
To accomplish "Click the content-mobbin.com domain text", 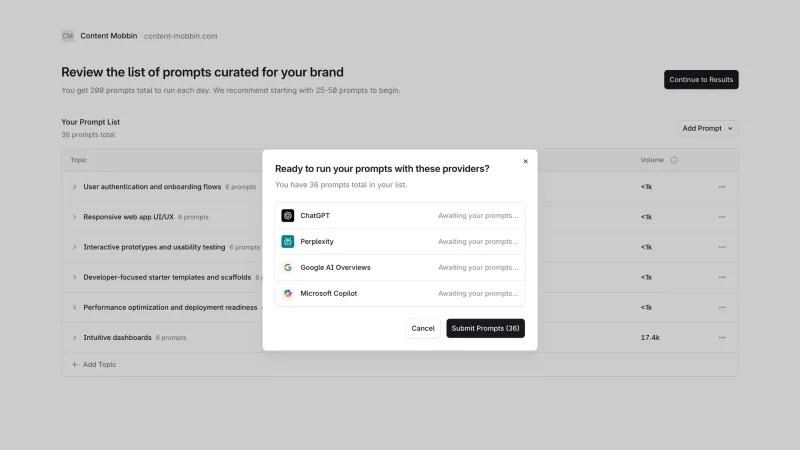I will tap(181, 36).
